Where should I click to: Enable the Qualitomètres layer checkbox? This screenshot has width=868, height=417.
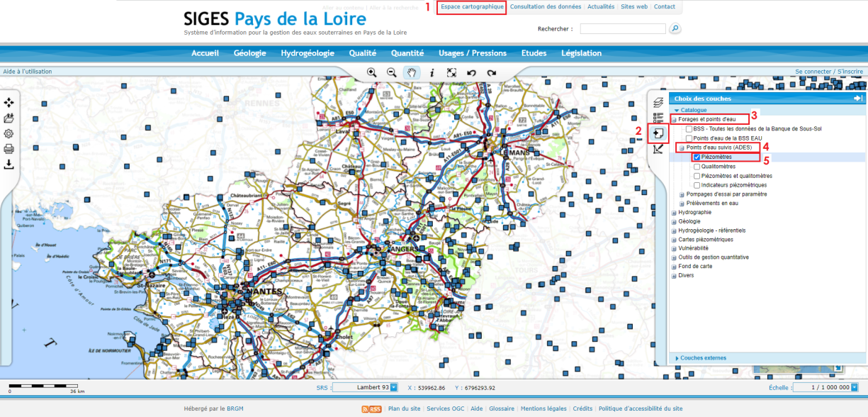point(697,166)
